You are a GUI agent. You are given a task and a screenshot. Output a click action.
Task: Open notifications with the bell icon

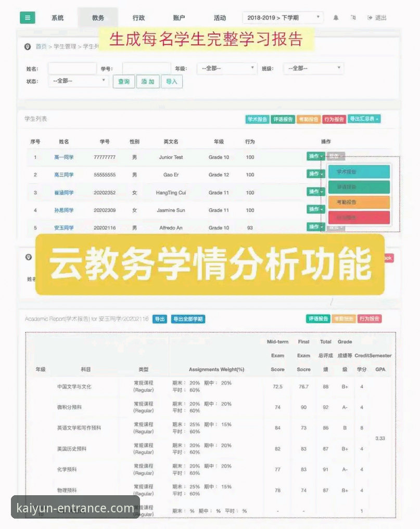pos(336,17)
